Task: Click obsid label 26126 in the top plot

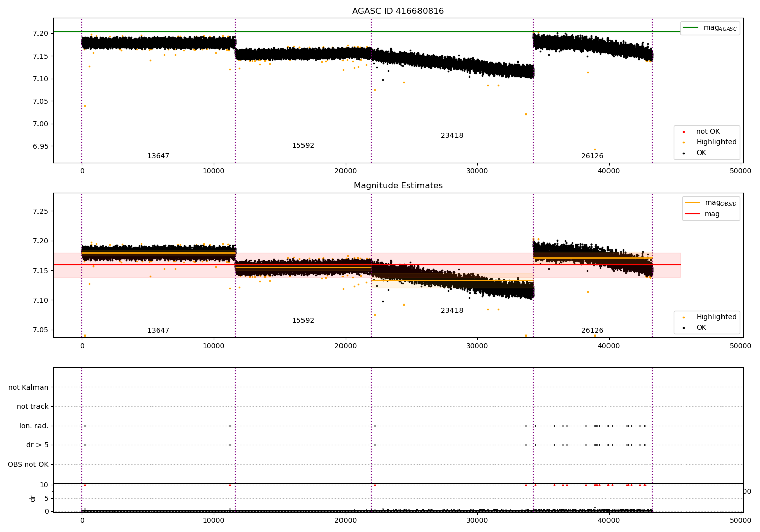Action: click(592, 156)
